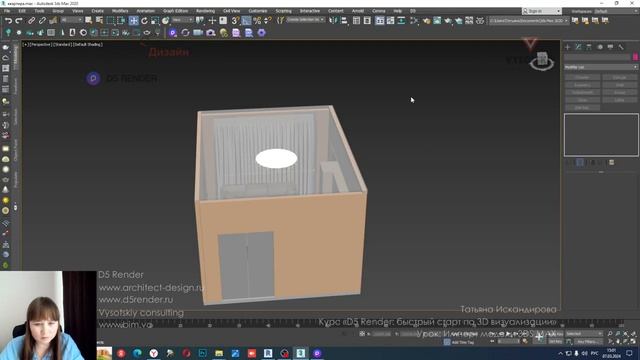Click Add Time Tag in status bar
The height and width of the screenshot is (360, 640).
pyautogui.click(x=462, y=342)
